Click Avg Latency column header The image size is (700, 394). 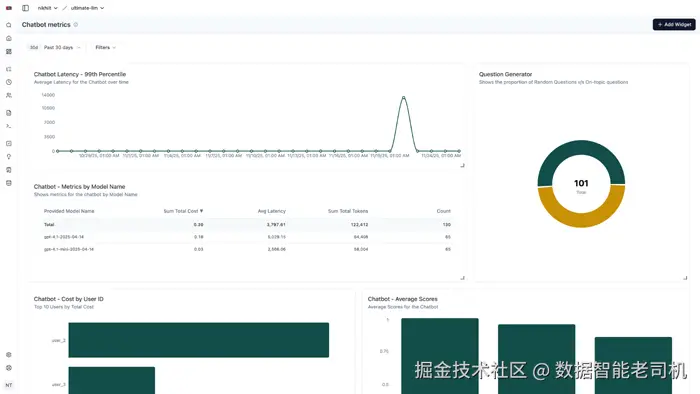271,211
